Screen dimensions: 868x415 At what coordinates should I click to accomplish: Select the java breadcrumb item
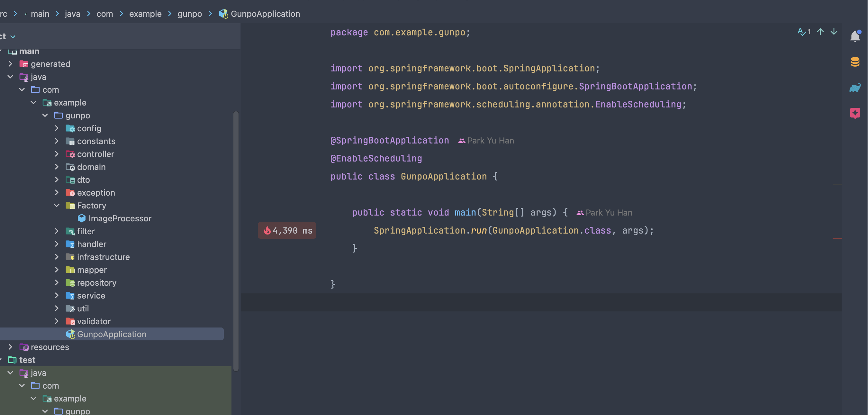click(x=72, y=14)
